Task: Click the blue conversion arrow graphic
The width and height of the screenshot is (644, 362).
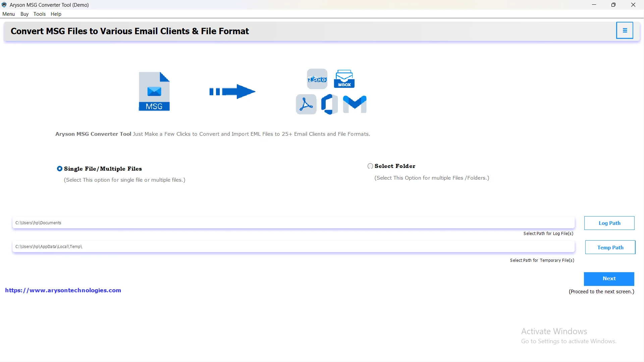Action: 232,92
